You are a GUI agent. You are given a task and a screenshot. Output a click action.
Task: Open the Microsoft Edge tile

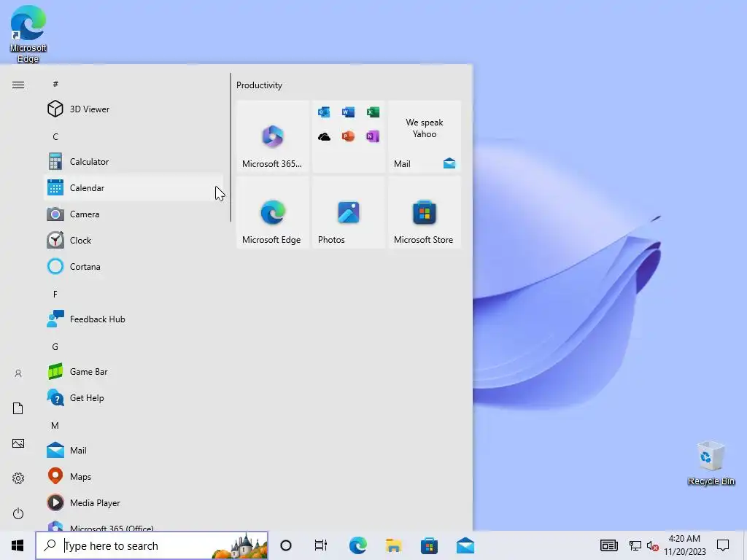[x=273, y=212]
